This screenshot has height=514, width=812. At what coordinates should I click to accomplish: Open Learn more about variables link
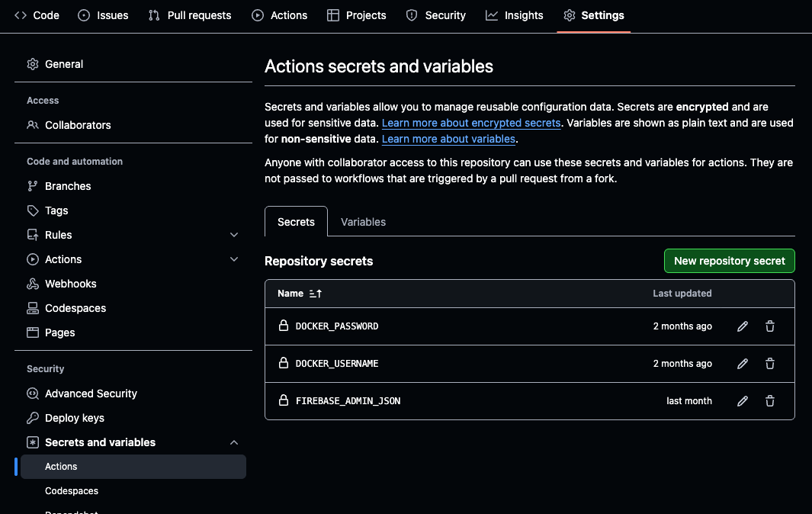click(448, 139)
